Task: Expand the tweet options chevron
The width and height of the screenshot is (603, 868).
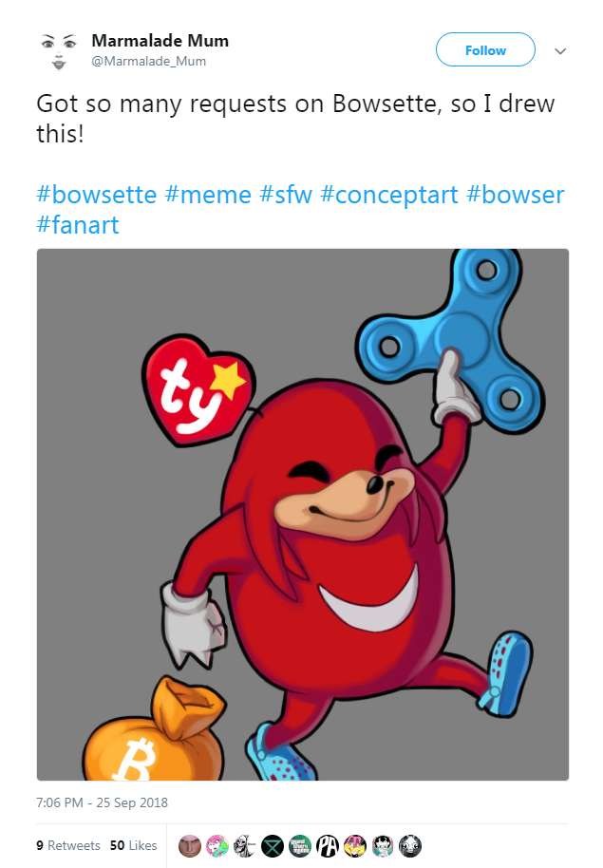Action: (x=560, y=51)
